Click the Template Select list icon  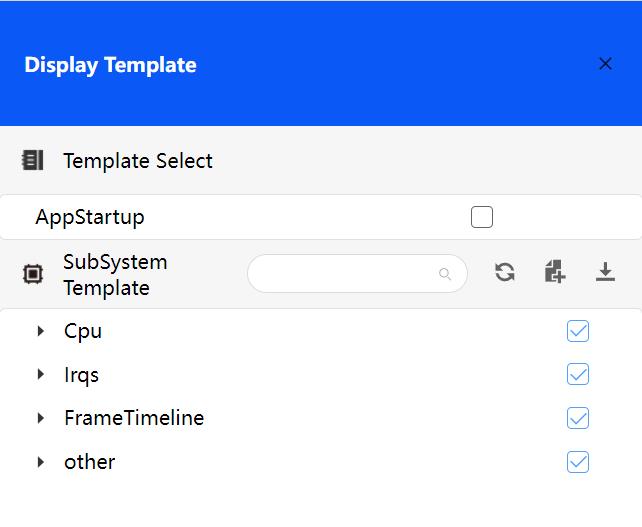pos(33,160)
